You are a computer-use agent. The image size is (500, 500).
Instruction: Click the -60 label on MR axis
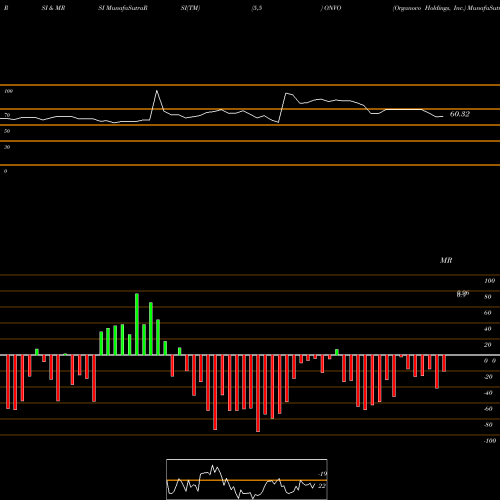(488, 409)
